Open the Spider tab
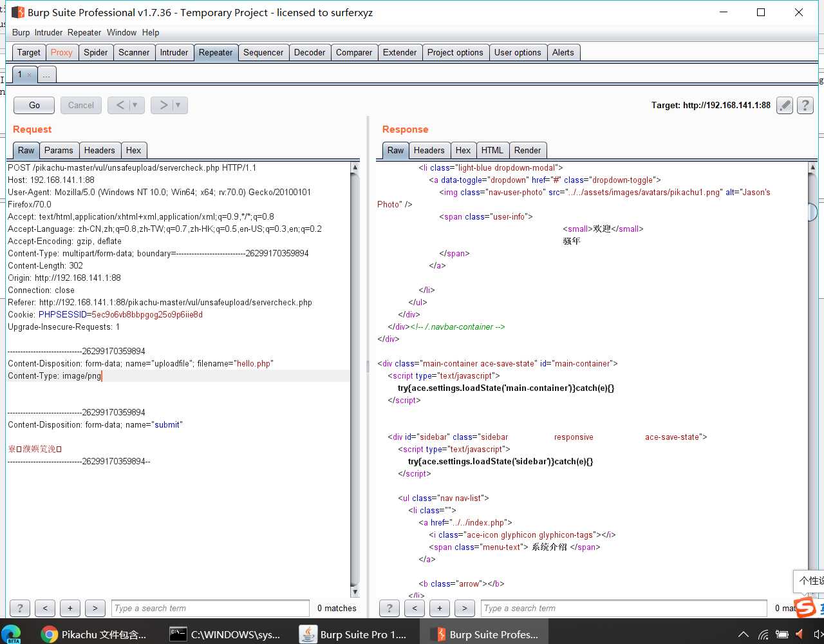 click(96, 53)
